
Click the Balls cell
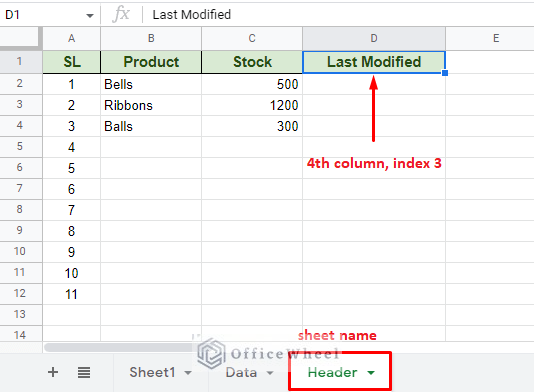[x=151, y=126]
